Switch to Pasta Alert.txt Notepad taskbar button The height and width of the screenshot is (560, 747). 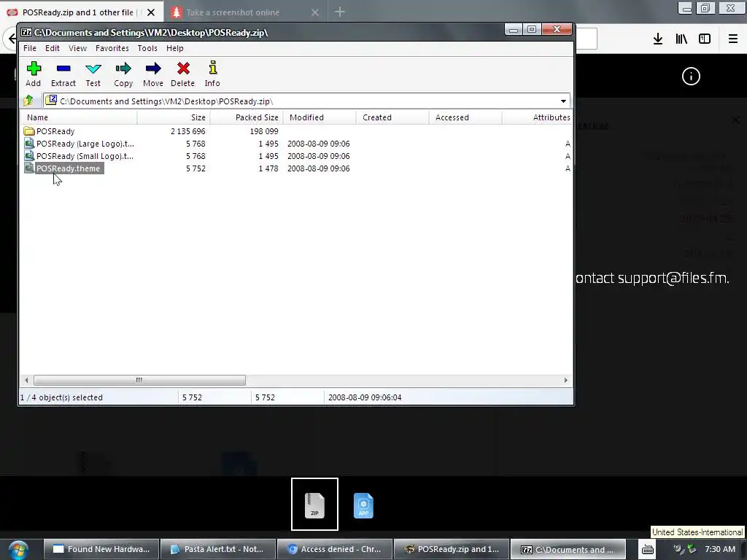[x=218, y=549]
